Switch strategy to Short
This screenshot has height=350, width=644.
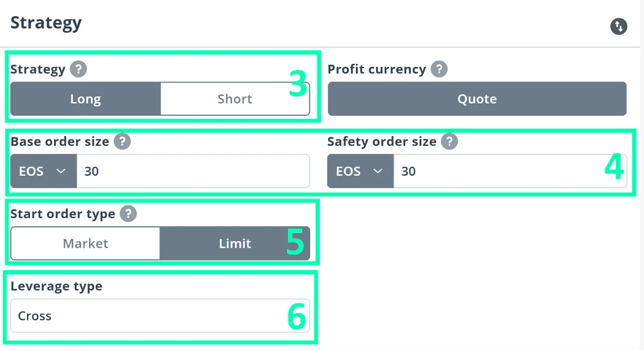[235, 99]
